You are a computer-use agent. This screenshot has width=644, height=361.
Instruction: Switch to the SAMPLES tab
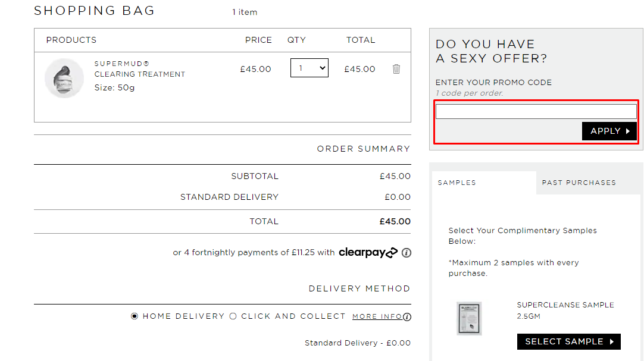[457, 183]
